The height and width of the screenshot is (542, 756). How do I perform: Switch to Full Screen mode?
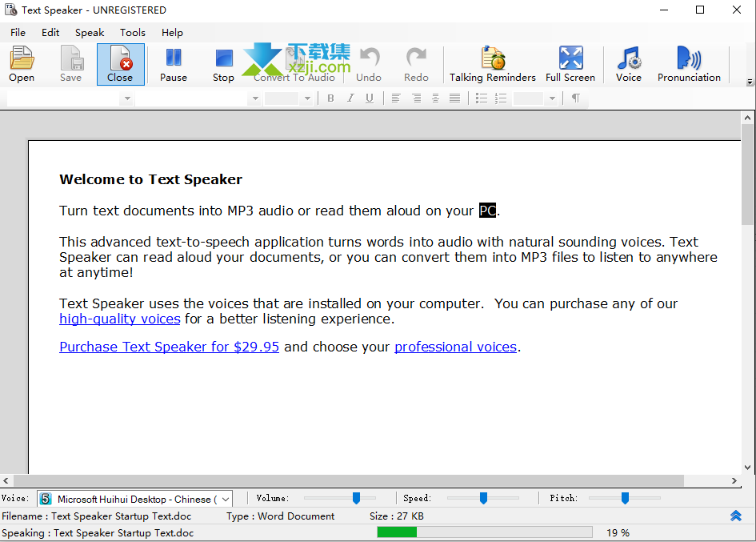coord(570,64)
